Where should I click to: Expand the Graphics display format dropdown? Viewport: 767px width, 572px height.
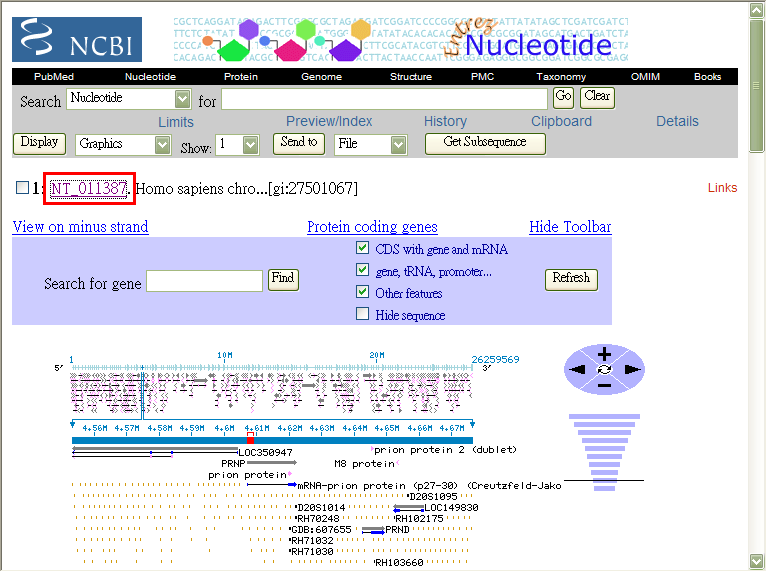point(163,145)
